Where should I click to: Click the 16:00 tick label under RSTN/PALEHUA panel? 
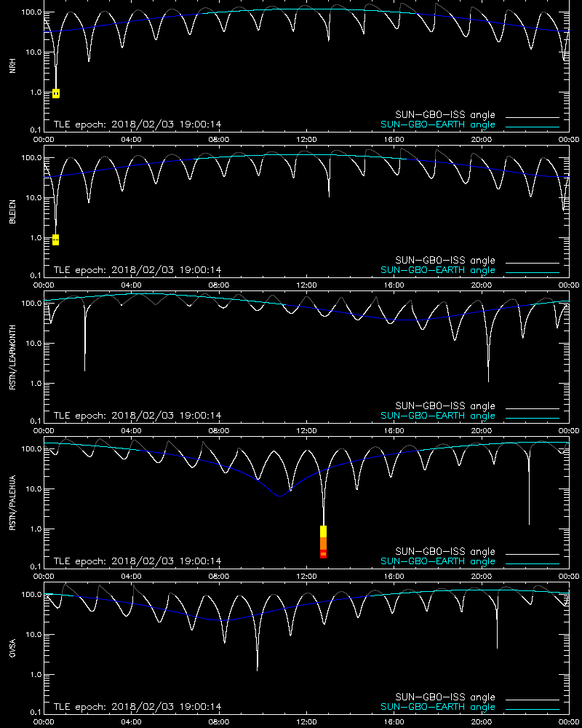pyautogui.click(x=394, y=576)
